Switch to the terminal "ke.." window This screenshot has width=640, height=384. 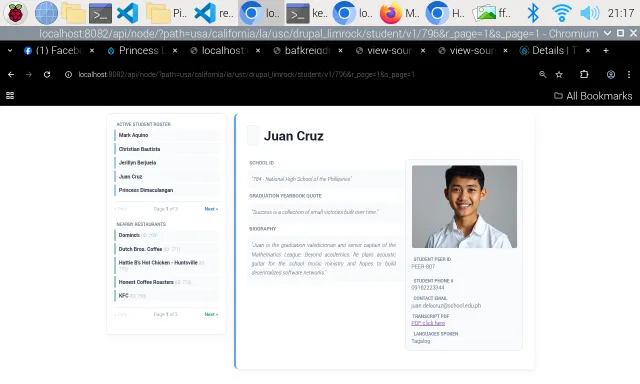pos(307,13)
